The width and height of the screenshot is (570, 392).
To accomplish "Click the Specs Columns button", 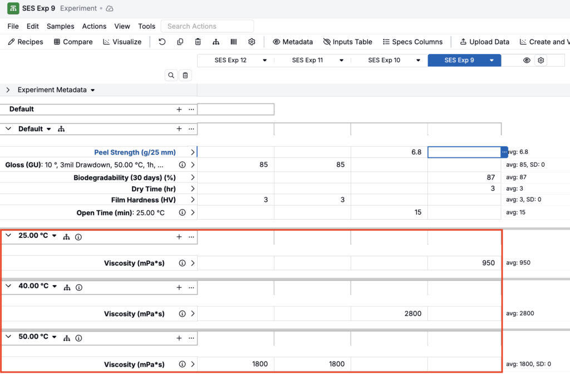I will pos(412,42).
